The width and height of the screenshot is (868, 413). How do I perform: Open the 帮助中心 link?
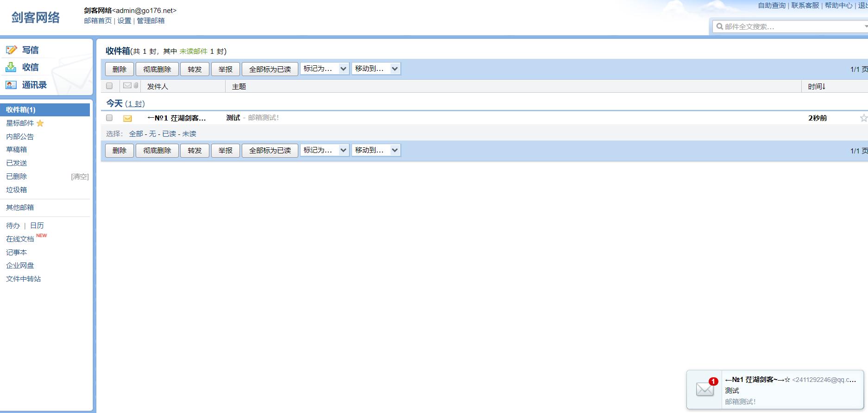pos(838,6)
